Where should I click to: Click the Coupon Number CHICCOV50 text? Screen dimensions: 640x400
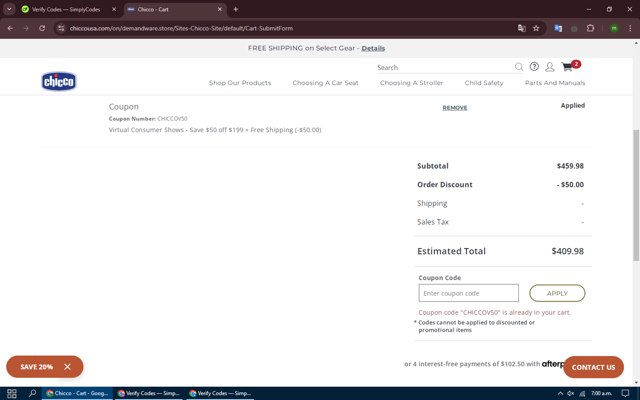(x=148, y=119)
